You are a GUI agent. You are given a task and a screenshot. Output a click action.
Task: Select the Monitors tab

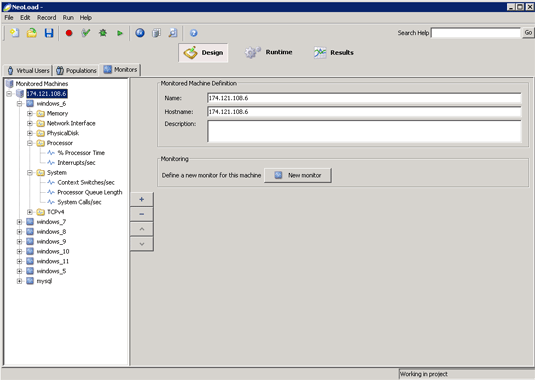coord(120,70)
